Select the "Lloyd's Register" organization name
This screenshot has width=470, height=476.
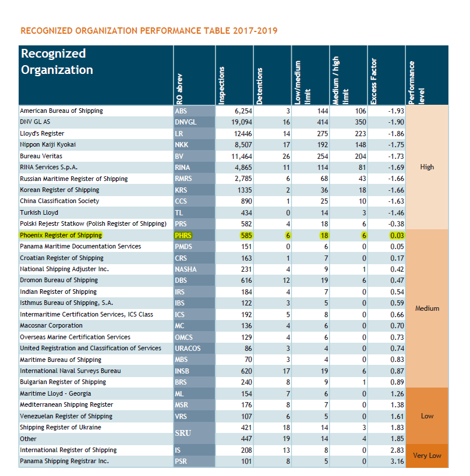[42, 133]
